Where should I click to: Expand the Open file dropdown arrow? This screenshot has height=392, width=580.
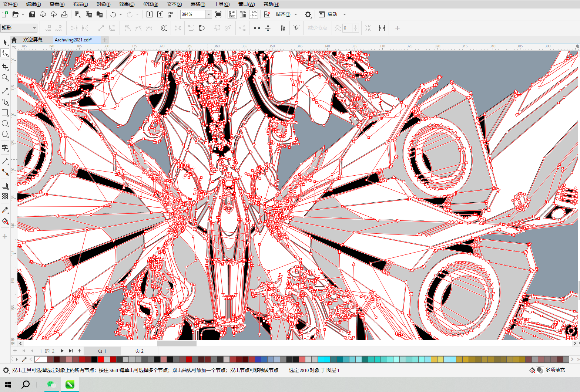(x=23, y=14)
